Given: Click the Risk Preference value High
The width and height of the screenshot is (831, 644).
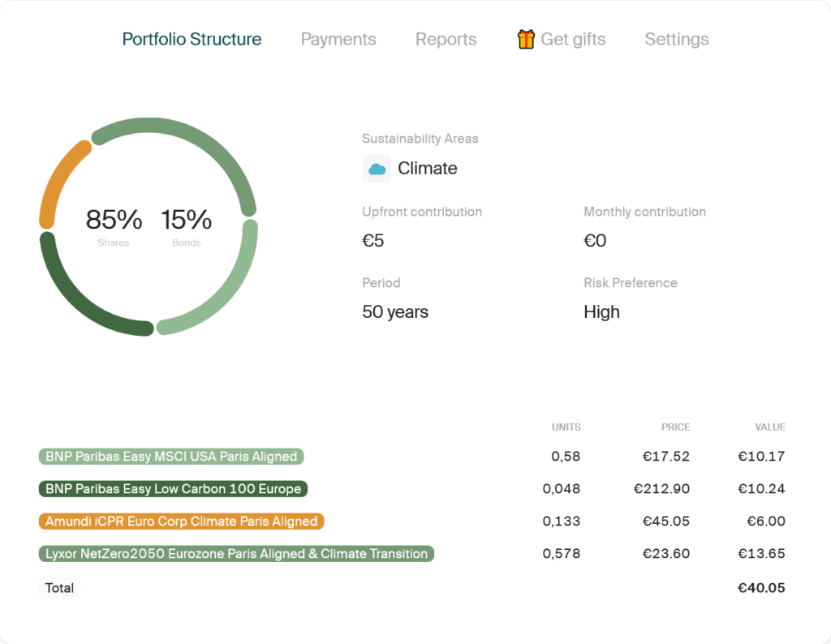Looking at the screenshot, I should pos(601,312).
